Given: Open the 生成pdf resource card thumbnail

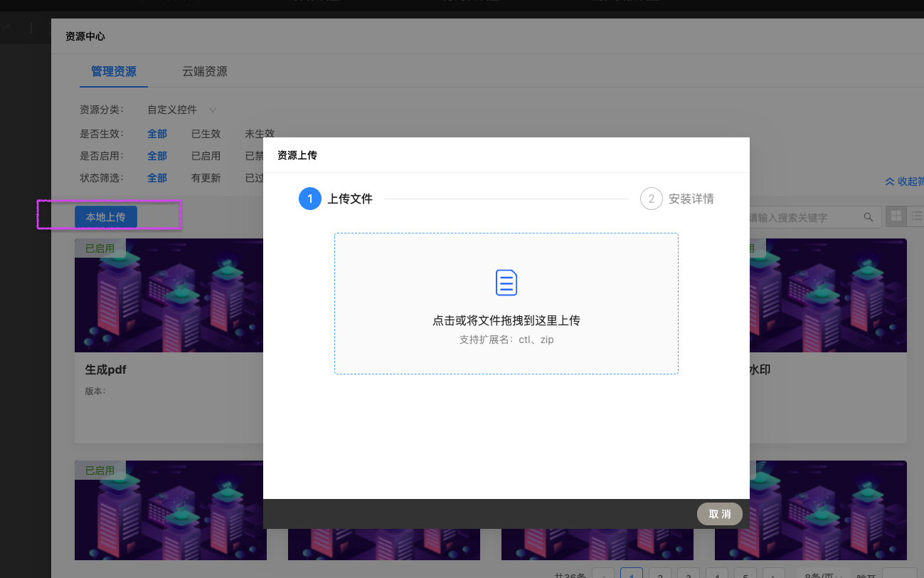Looking at the screenshot, I should coord(170,295).
